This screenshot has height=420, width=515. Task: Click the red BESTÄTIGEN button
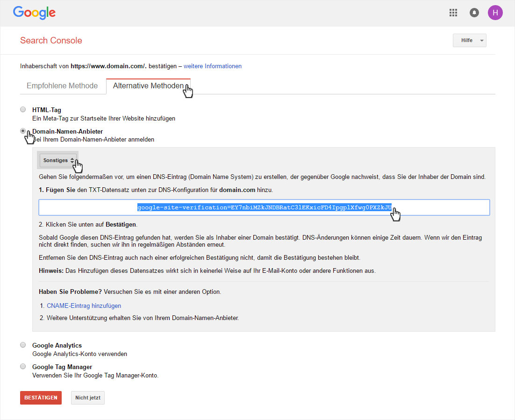41,398
